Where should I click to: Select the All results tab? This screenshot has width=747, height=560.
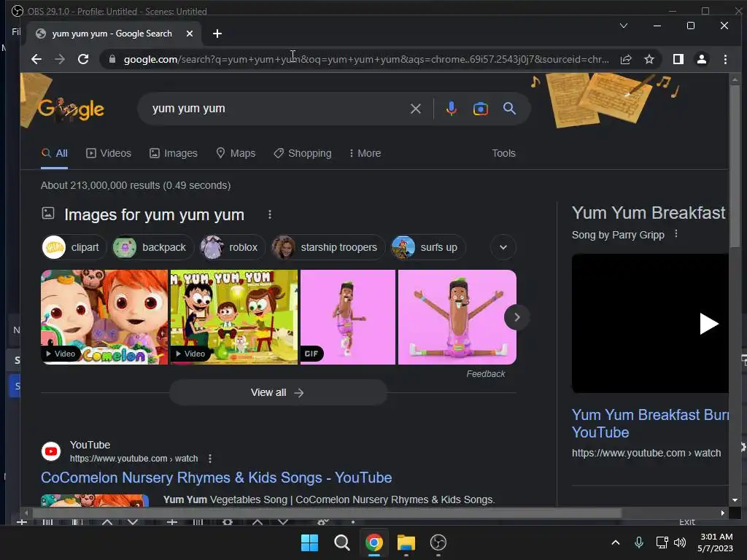click(x=54, y=153)
